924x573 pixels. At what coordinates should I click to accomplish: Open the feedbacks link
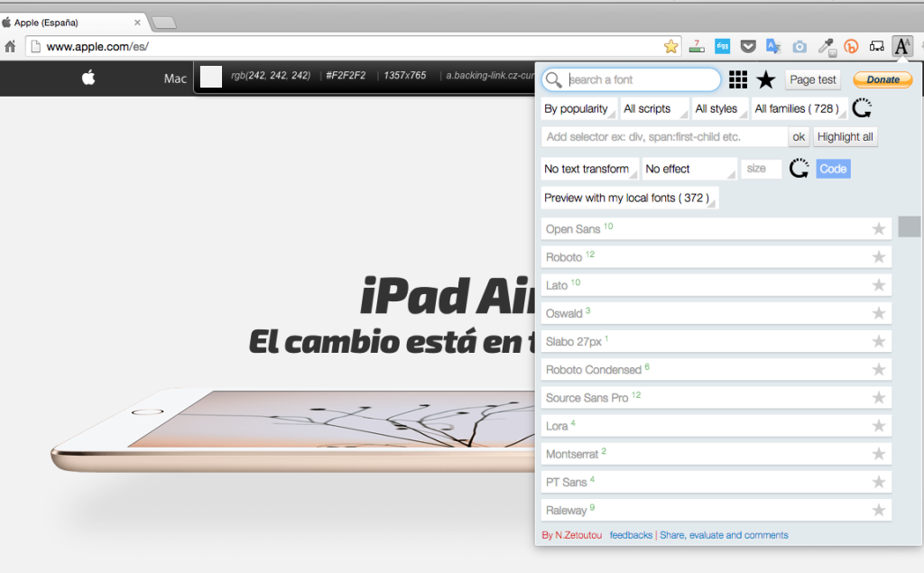coord(631,535)
